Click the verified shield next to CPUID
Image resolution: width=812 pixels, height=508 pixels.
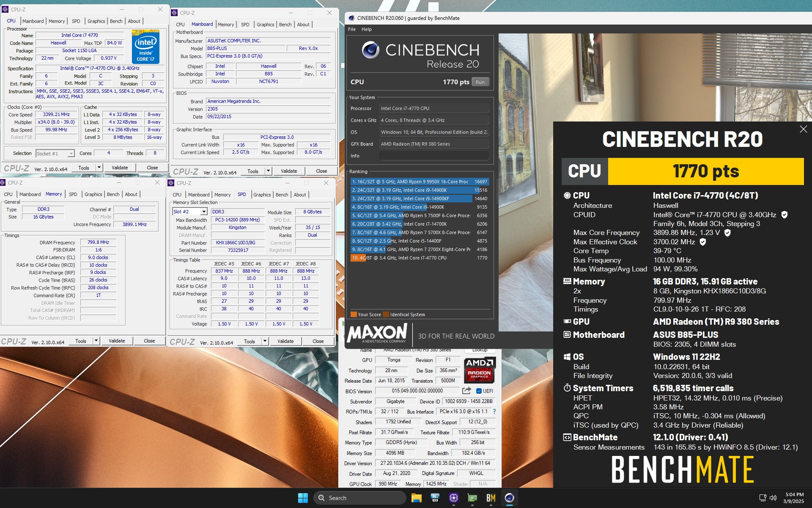(x=784, y=215)
